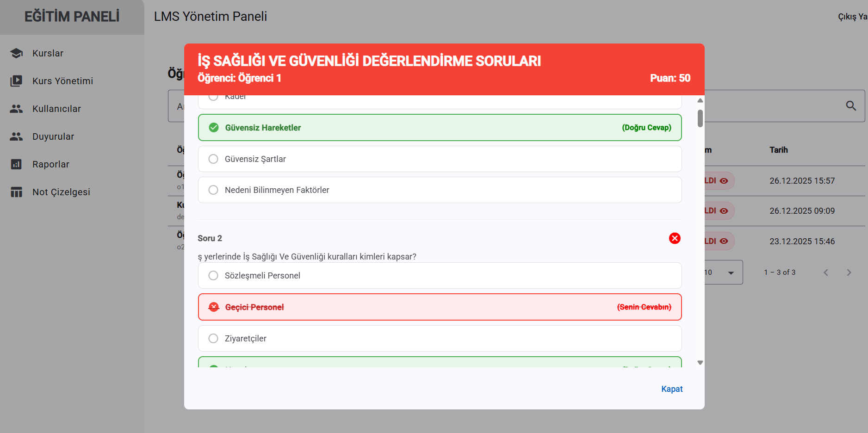This screenshot has width=868, height=433.
Task: Go to next page of results
Action: [849, 272]
